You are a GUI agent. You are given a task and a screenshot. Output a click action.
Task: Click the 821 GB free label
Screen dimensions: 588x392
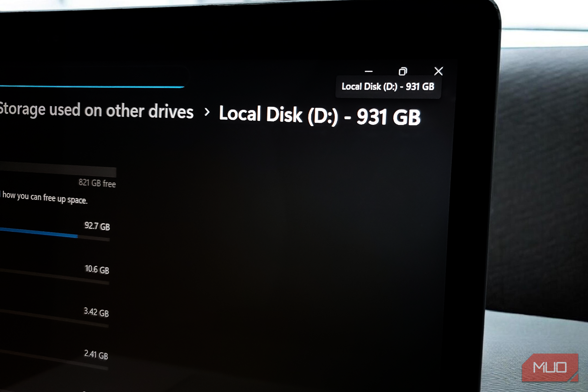tap(97, 183)
